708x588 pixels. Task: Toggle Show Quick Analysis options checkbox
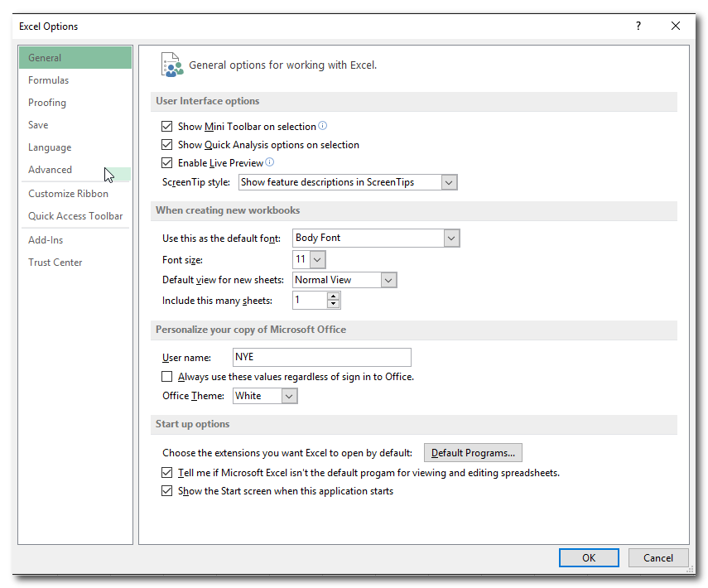167,145
